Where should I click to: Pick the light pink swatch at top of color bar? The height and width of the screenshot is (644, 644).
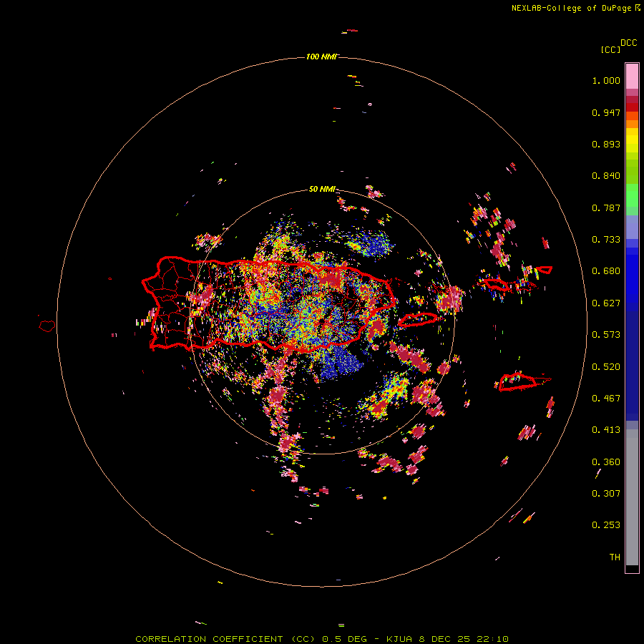(x=632, y=76)
